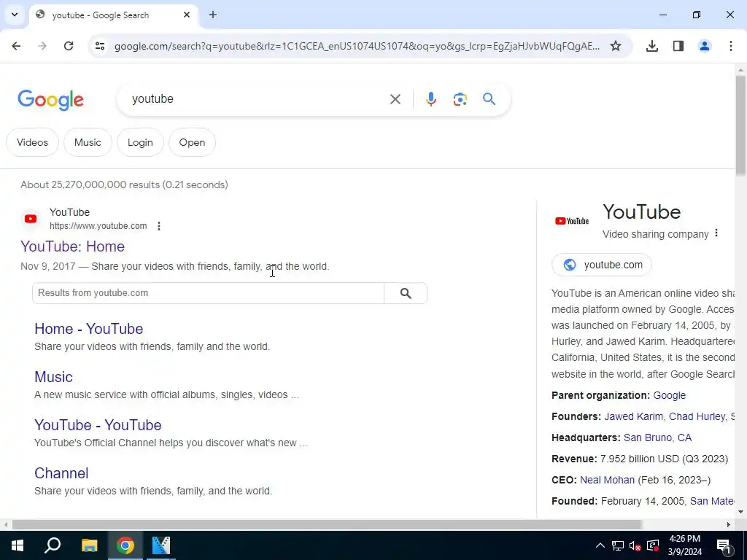Open the Channel sitelink
Image resolution: width=747 pixels, height=560 pixels.
click(61, 473)
